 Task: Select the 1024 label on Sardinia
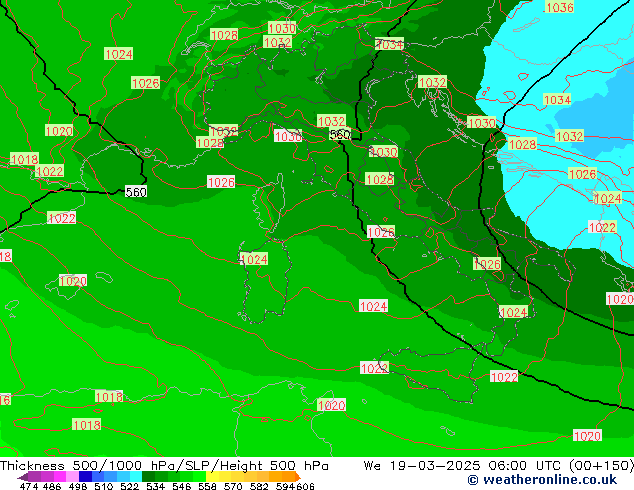(x=254, y=259)
